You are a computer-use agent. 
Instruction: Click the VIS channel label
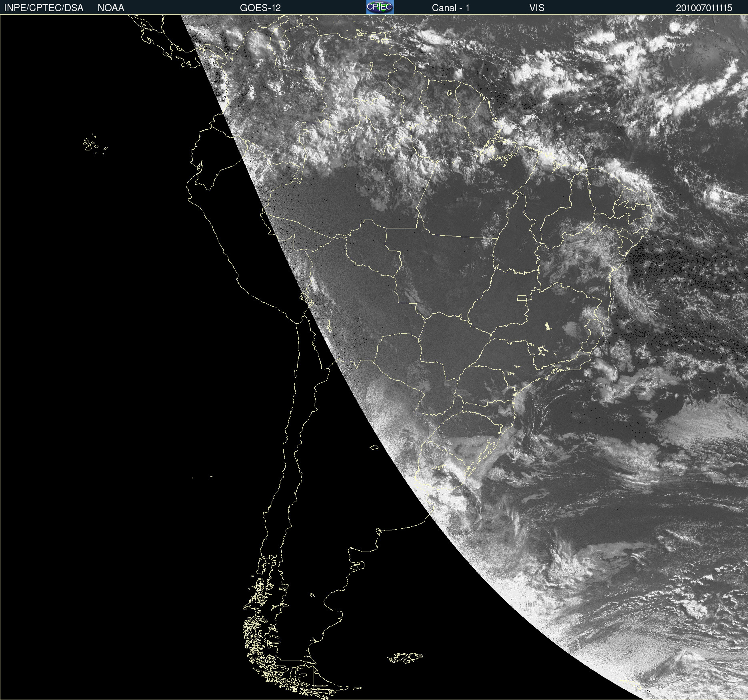pyautogui.click(x=537, y=8)
